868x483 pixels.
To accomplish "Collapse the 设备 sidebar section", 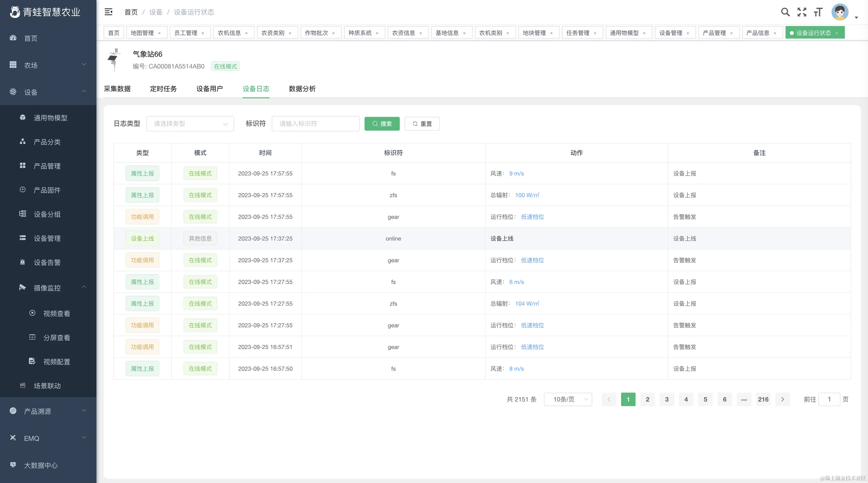I will tap(47, 92).
